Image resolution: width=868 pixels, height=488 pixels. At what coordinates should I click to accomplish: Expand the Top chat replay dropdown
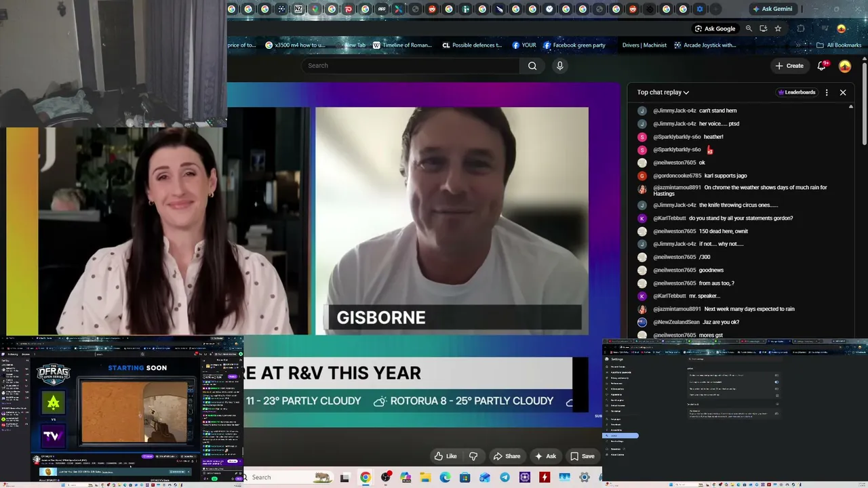[x=663, y=92]
